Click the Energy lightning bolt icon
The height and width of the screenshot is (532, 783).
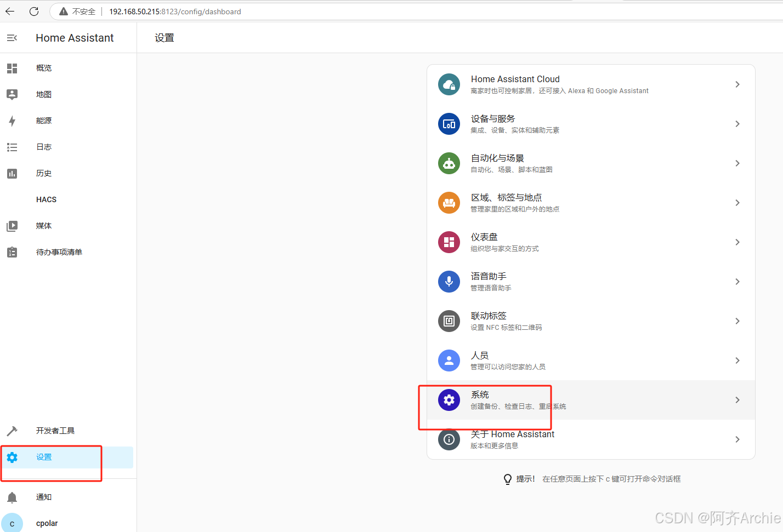click(12, 121)
